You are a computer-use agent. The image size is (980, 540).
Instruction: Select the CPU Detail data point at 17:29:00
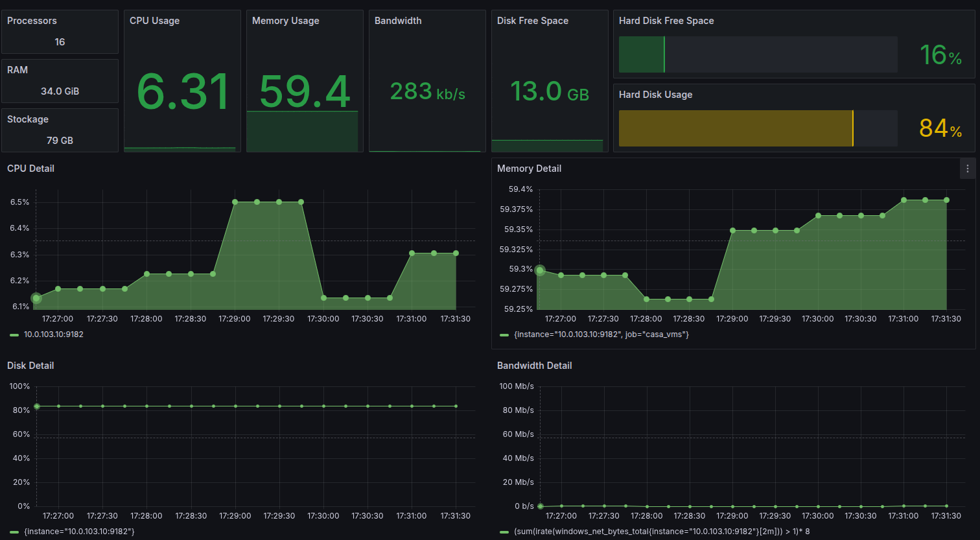click(235, 202)
